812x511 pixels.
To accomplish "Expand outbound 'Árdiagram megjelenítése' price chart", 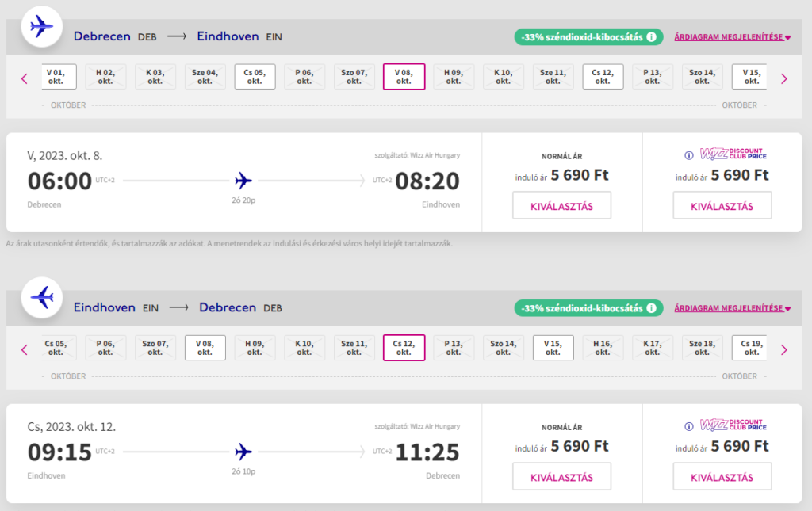I will [x=732, y=37].
